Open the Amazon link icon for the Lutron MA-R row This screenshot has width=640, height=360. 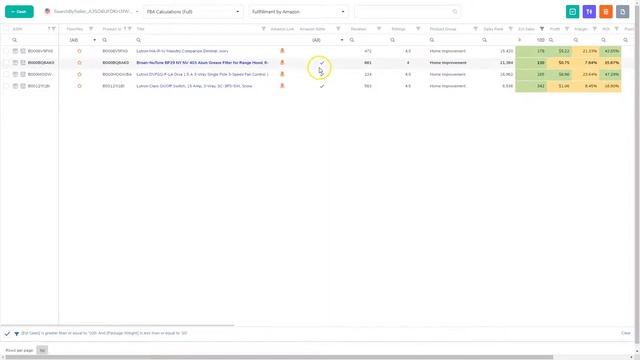(282, 51)
